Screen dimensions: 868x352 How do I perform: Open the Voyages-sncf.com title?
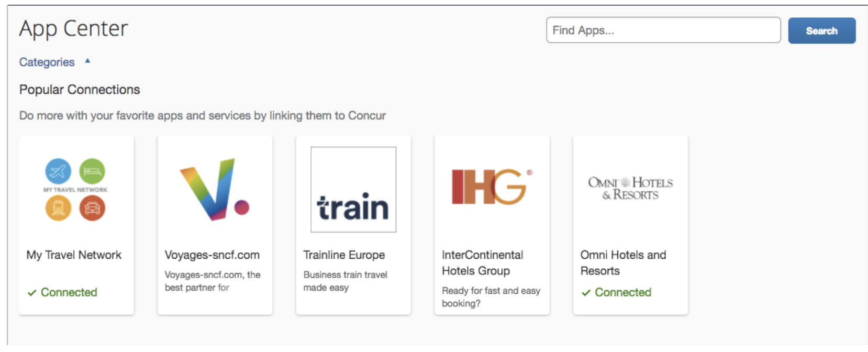click(x=212, y=255)
